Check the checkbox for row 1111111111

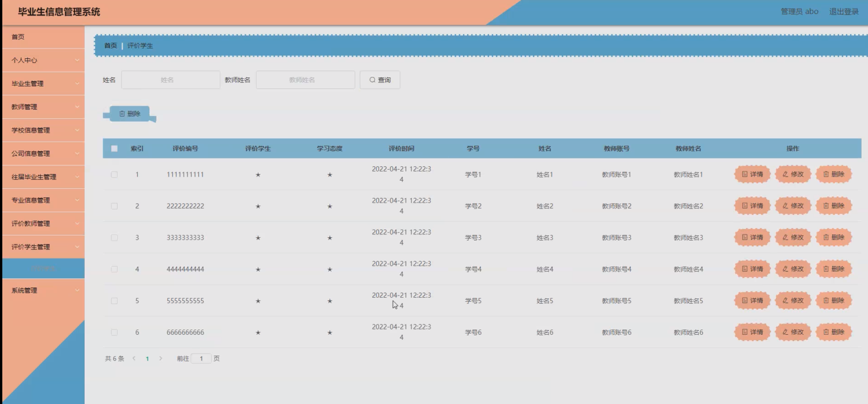pyautogui.click(x=114, y=174)
